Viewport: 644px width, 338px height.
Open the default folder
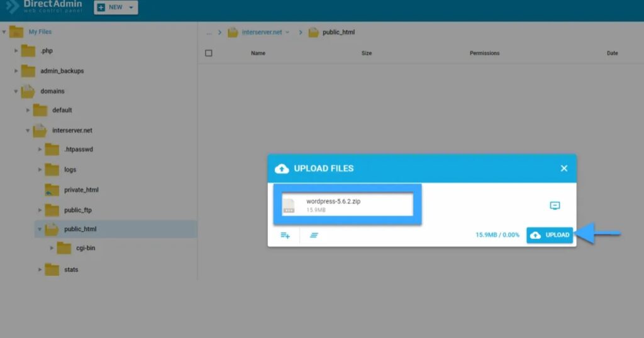[62, 110]
